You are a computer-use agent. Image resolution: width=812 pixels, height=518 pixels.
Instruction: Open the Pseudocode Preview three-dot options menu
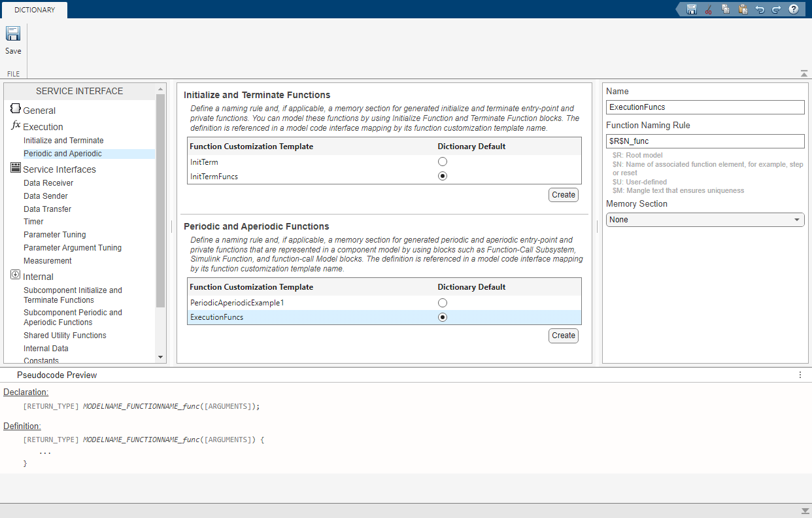tap(800, 375)
